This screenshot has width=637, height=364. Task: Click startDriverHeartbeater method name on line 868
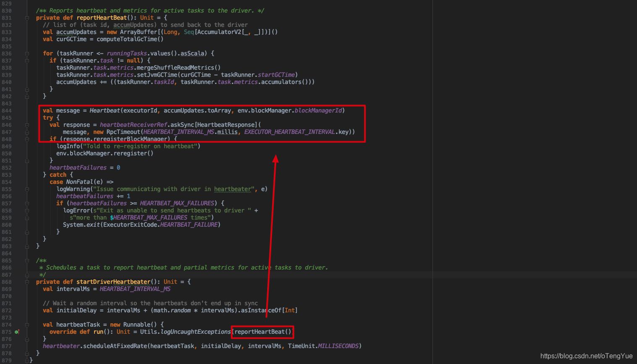pyautogui.click(x=113, y=282)
